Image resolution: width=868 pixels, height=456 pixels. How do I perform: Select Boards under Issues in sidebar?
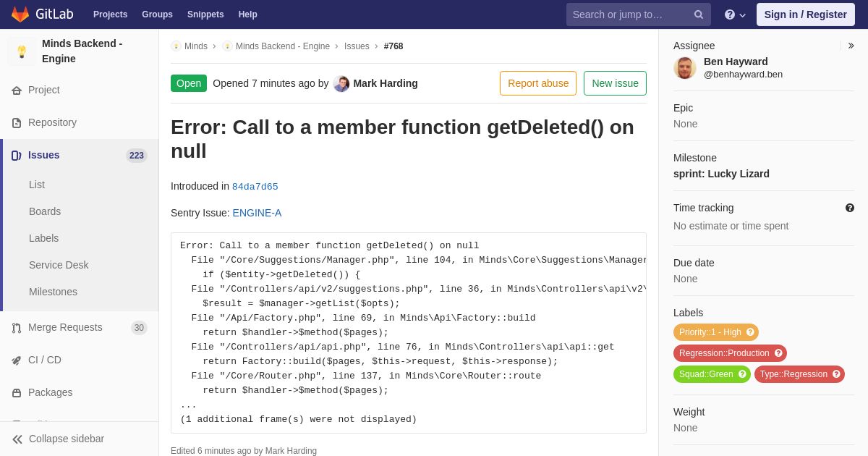point(45,211)
